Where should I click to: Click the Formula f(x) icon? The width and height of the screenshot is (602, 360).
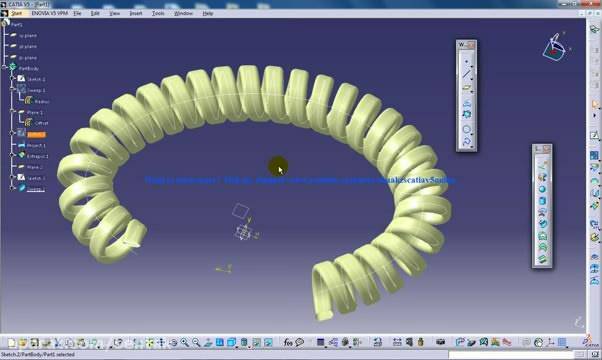[x=288, y=342]
